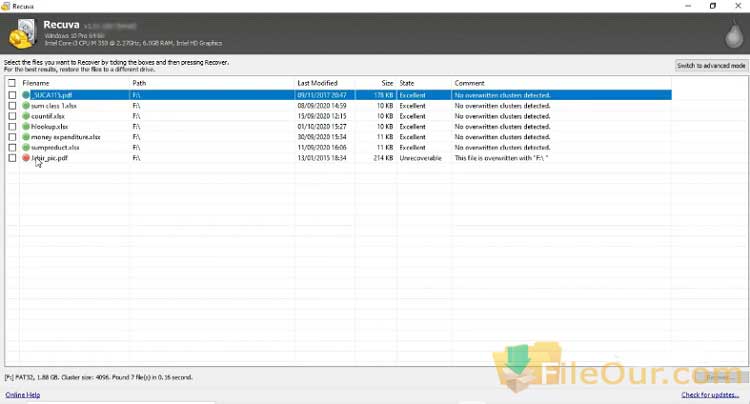Image resolution: width=750 pixels, height=404 pixels.
Task: Click the date 15/09/2020 12:15
Action: pyautogui.click(x=322, y=116)
